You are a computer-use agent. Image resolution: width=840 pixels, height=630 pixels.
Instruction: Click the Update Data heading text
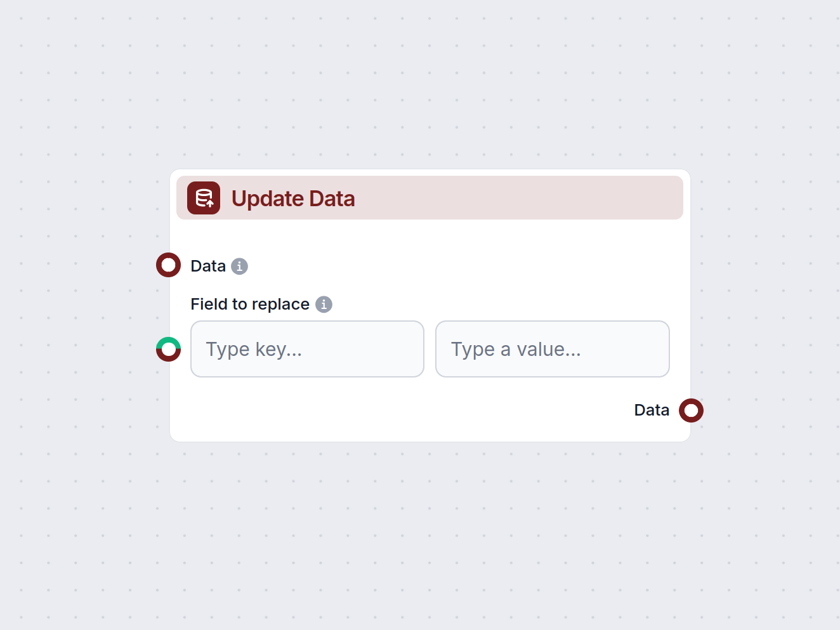(292, 198)
